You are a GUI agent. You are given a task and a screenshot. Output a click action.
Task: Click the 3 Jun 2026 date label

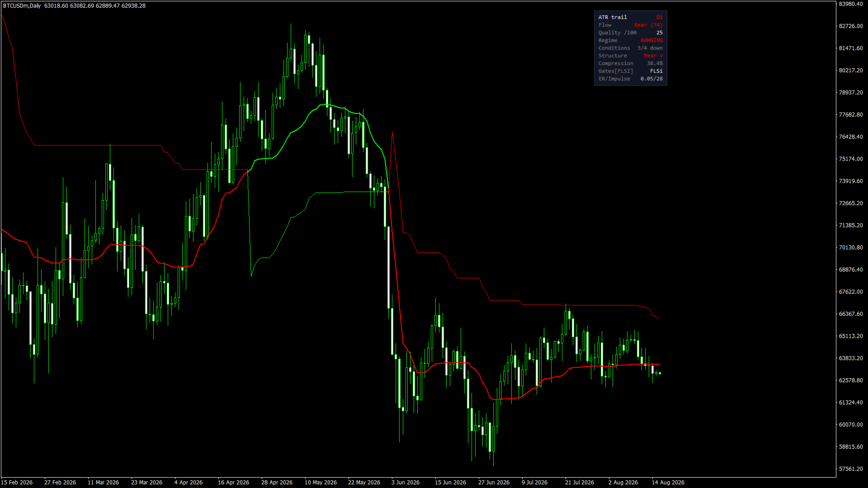pyautogui.click(x=406, y=483)
